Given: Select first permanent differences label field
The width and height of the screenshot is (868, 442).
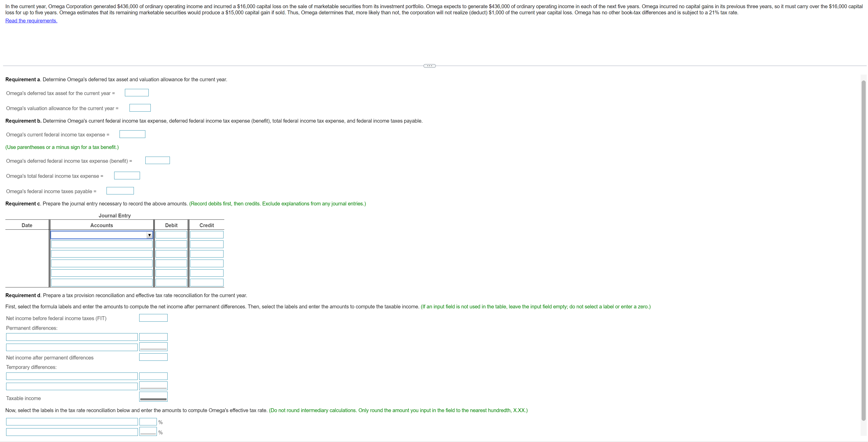Looking at the screenshot, I should click(x=72, y=337).
